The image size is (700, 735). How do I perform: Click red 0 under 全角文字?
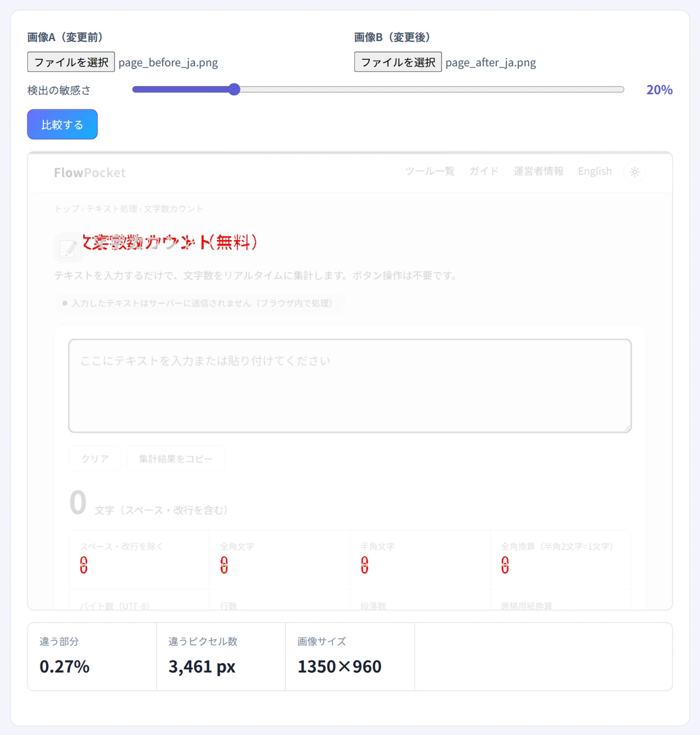[224, 565]
